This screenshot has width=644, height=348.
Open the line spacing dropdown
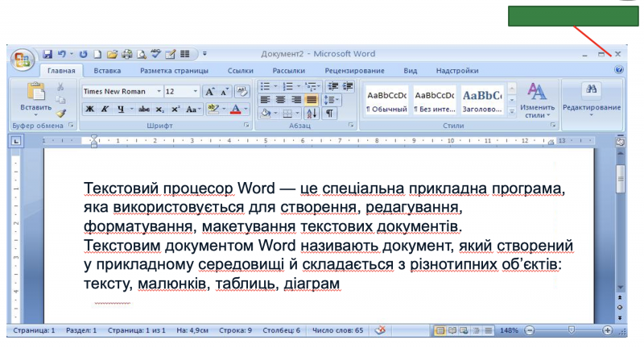point(332,100)
